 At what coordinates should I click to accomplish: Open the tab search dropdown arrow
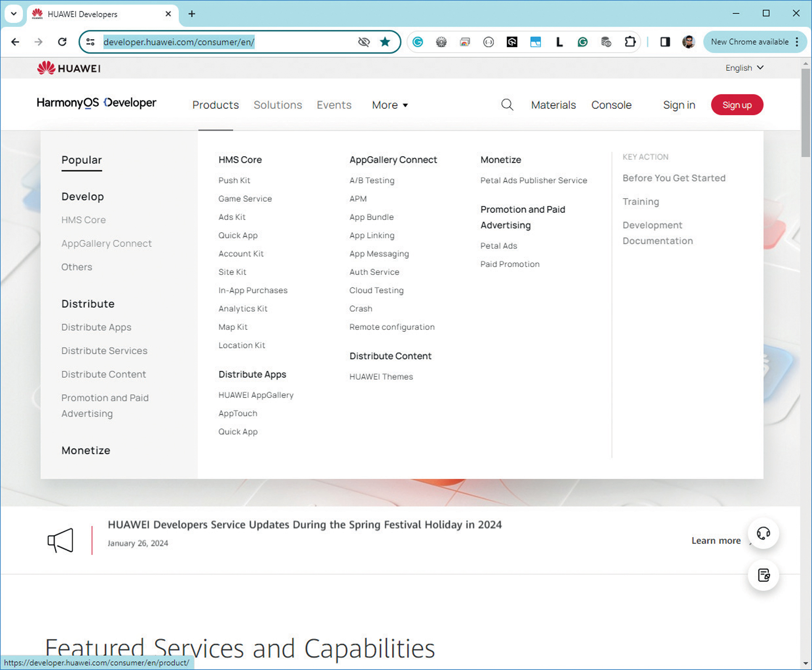[14, 13]
